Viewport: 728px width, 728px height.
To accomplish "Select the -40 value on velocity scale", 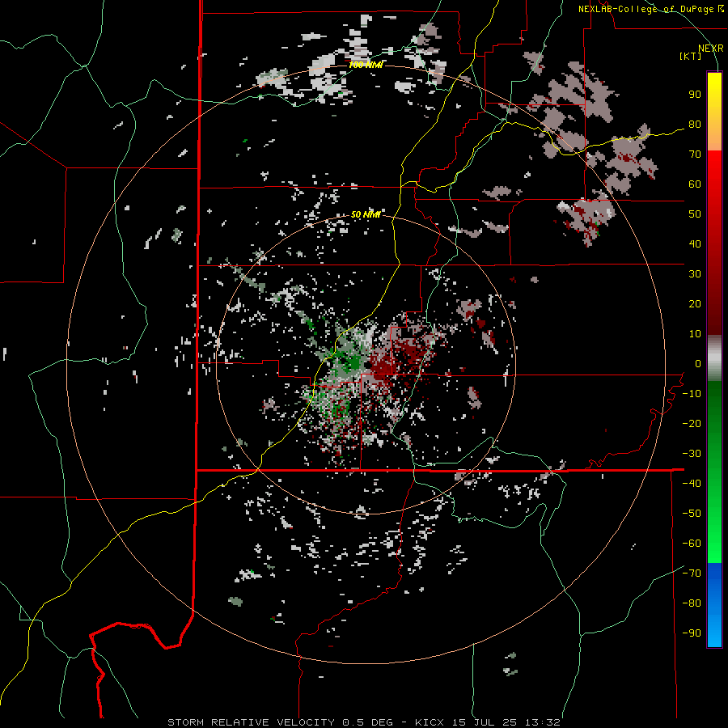I will (692, 484).
